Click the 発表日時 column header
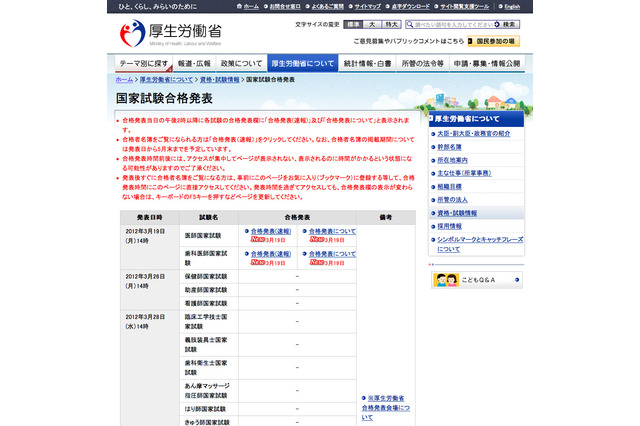Image resolution: width=640 pixels, height=426 pixels. 150,217
